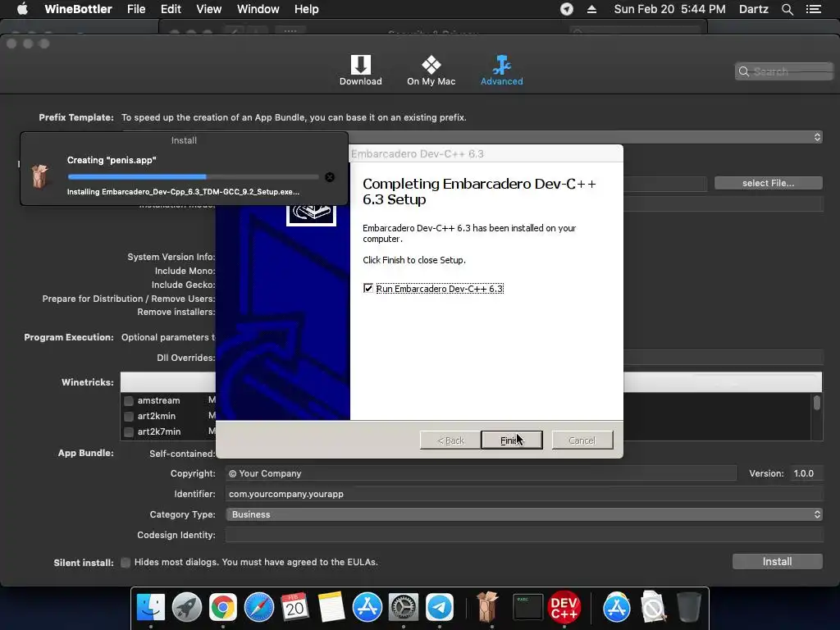The width and height of the screenshot is (840, 630).
Task: Click the install progress bar
Action: pos(193,177)
